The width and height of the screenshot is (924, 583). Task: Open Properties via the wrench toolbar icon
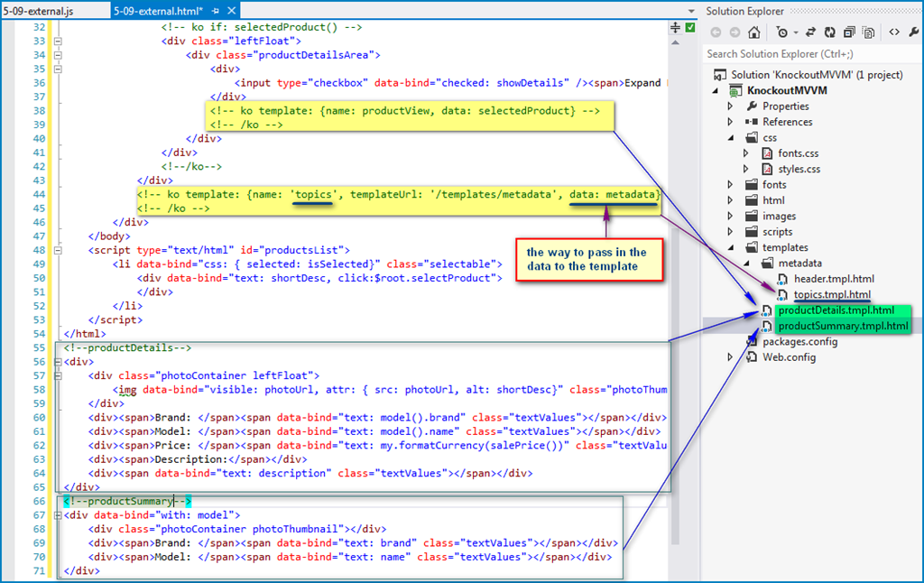point(913,32)
